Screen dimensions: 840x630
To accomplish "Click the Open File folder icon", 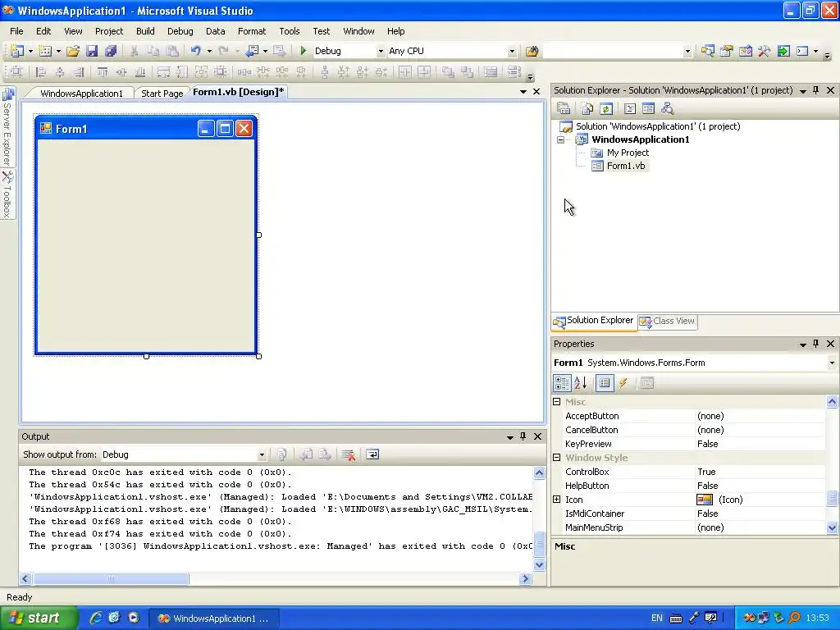I will [73, 51].
